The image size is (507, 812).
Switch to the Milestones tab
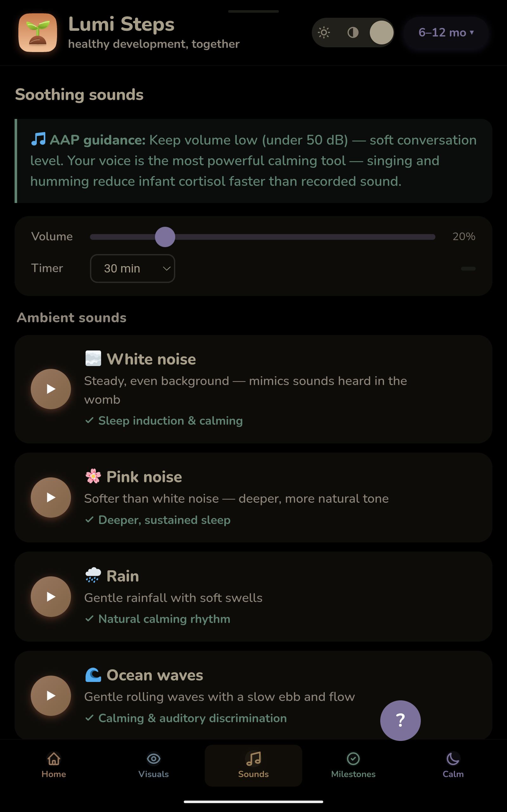(x=353, y=765)
